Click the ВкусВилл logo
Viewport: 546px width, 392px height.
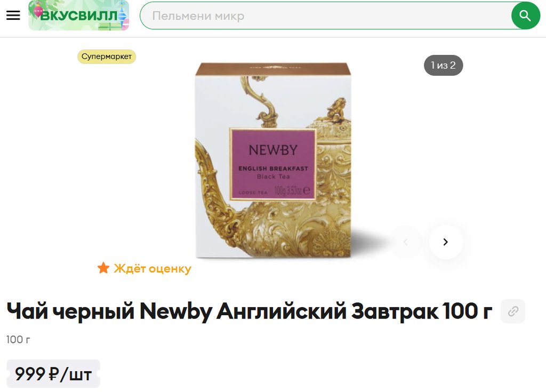[79, 15]
